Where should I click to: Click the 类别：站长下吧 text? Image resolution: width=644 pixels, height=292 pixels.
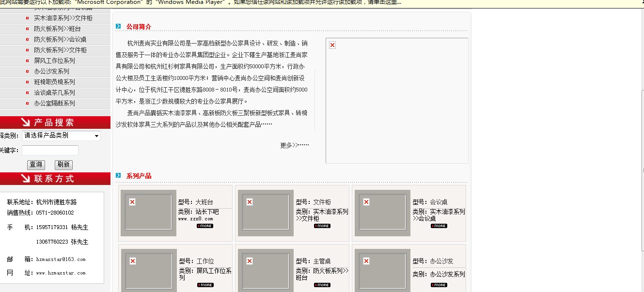(198, 212)
